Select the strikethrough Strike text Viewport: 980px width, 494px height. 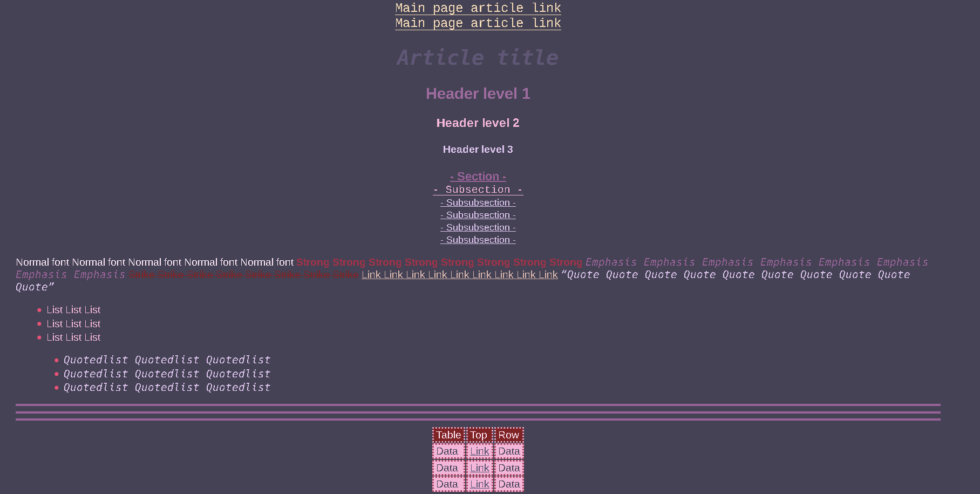tap(244, 275)
